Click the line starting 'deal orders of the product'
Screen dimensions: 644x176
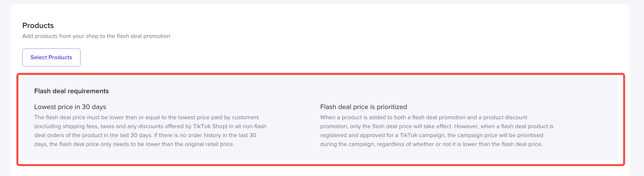[x=145, y=135]
